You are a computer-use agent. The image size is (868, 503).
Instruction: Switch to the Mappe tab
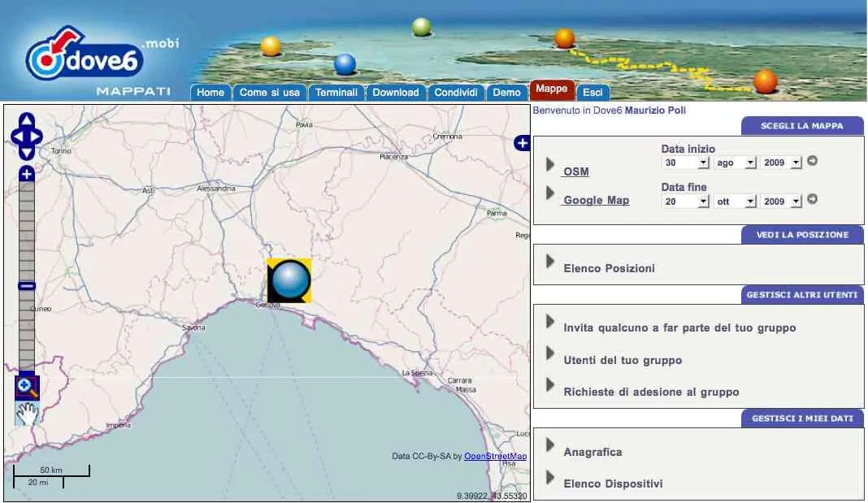[551, 89]
